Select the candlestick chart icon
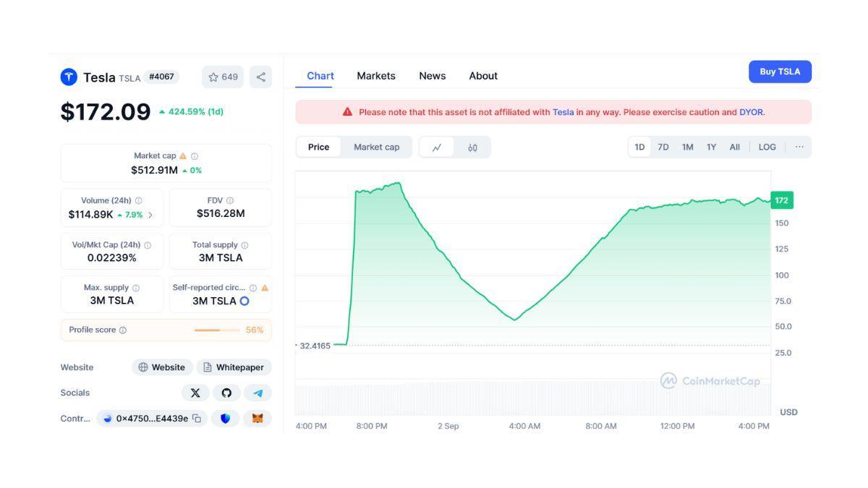The image size is (868, 488). pyautogui.click(x=473, y=147)
